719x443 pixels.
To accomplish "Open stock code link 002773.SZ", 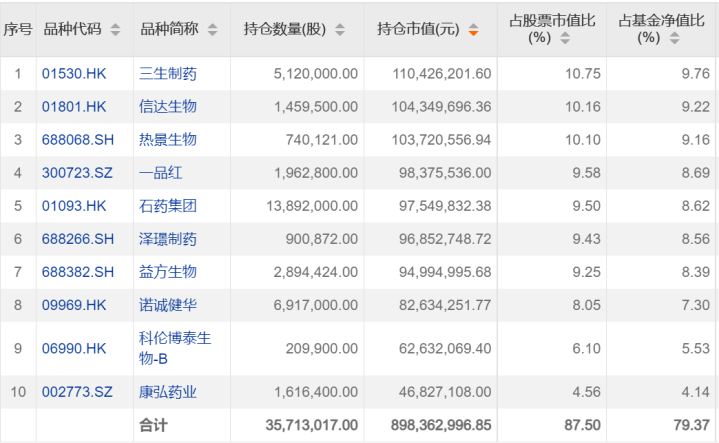I will (x=77, y=392).
